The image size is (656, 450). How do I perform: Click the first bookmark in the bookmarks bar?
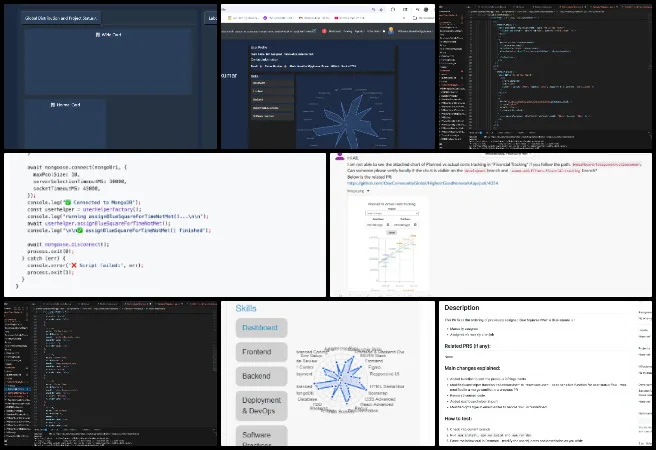pyautogui.click(x=244, y=18)
